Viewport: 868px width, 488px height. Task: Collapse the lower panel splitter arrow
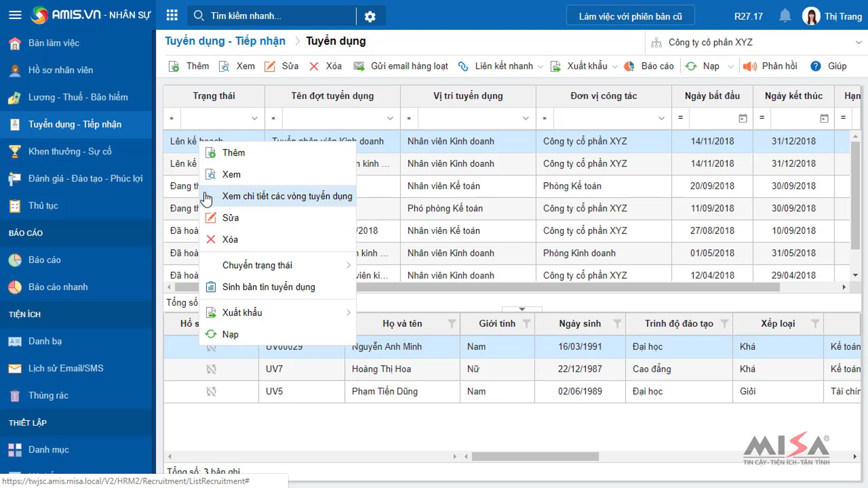(x=522, y=309)
